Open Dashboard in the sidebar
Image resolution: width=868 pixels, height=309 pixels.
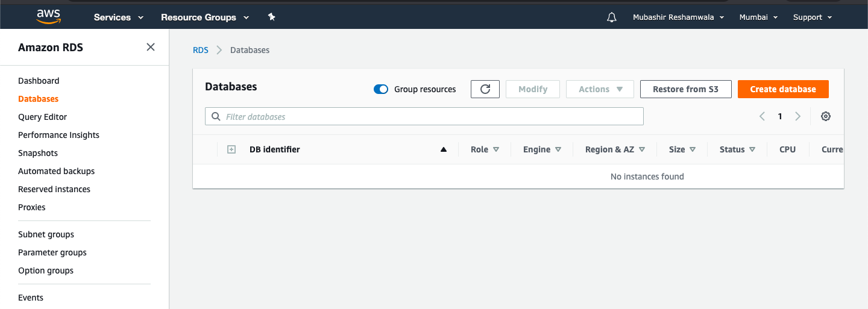39,81
